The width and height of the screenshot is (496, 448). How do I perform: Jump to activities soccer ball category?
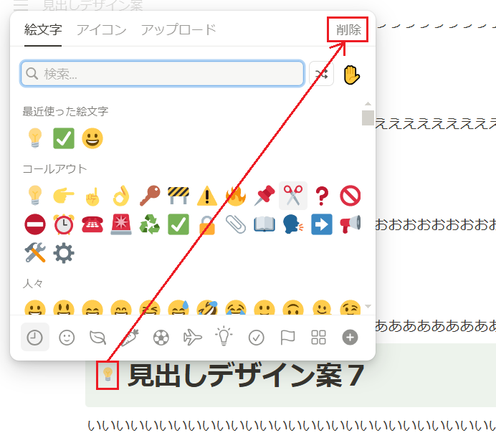point(161,338)
